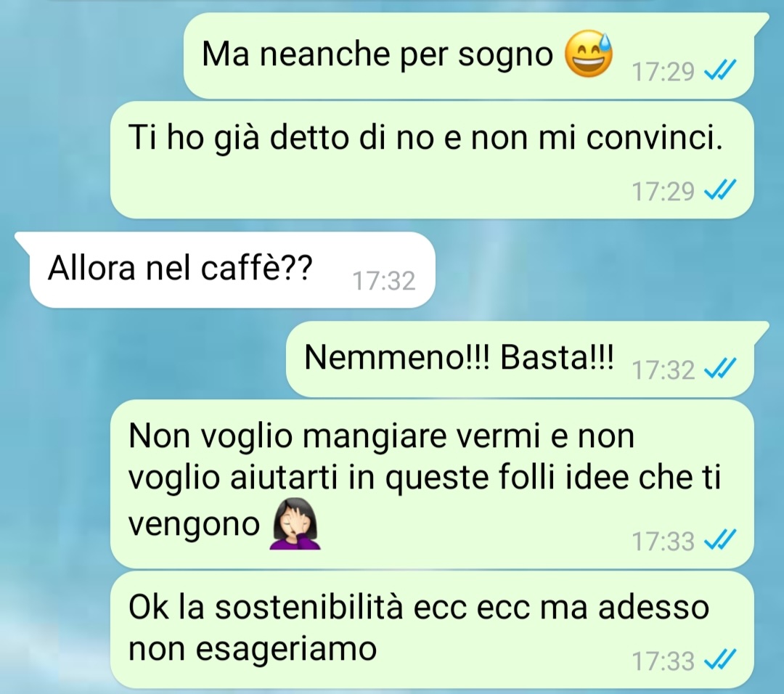784x694 pixels.
Task: Select the 'Ti ho già detto di no' bubble
Action: (x=432, y=160)
